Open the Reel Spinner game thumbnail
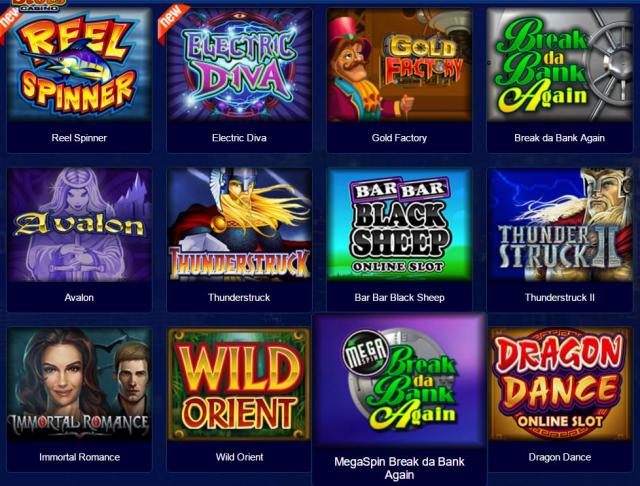 pos(79,65)
